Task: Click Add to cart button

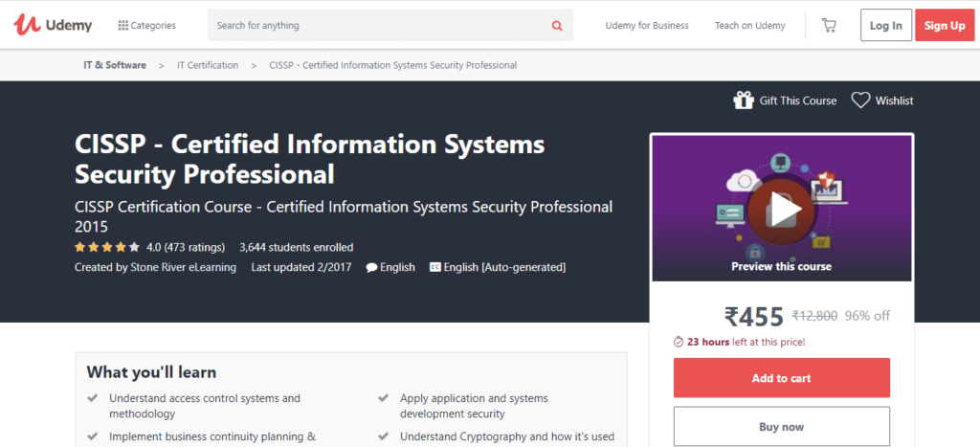Action: coord(781,378)
